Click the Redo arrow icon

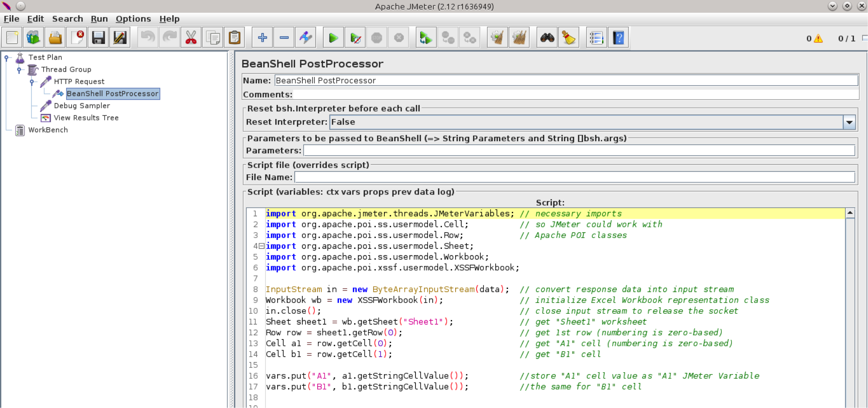[169, 38]
